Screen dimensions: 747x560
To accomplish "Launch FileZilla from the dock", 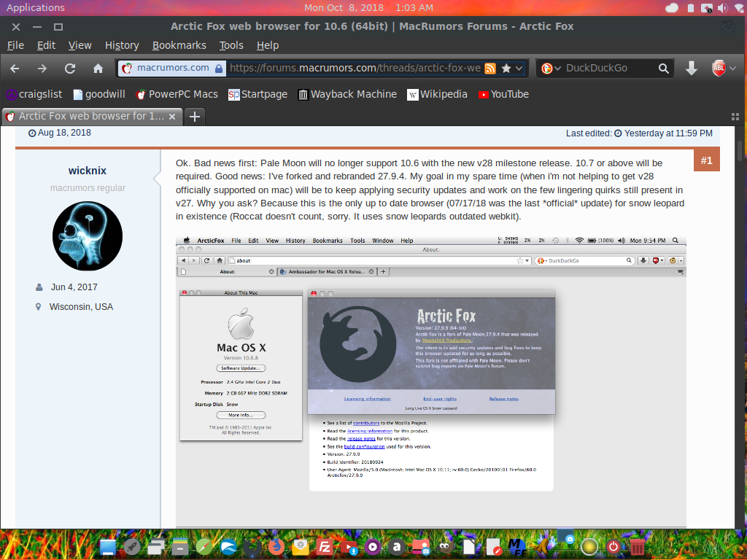I will coord(325,547).
